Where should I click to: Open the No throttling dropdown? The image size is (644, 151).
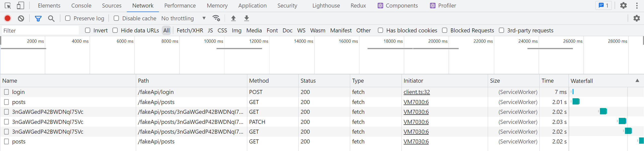[183, 18]
